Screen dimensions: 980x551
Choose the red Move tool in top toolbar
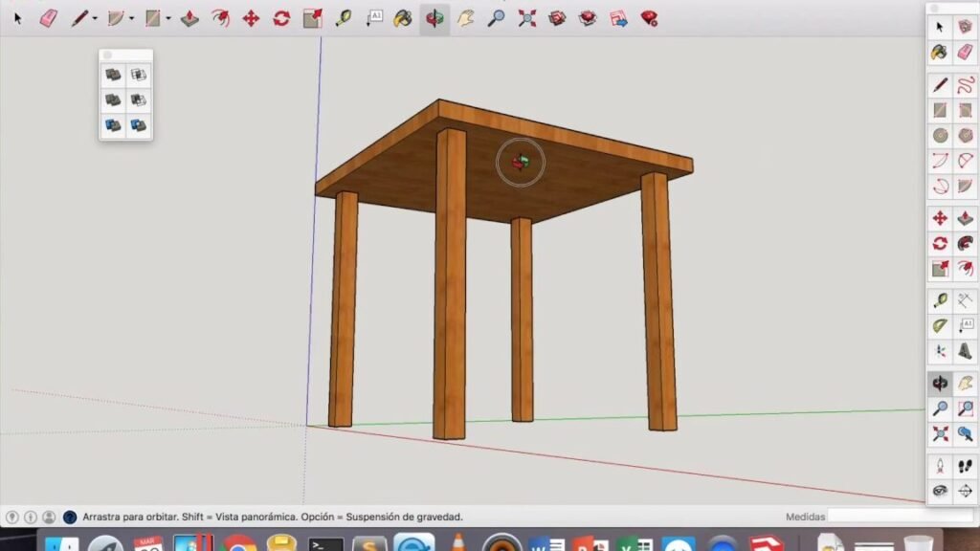pyautogui.click(x=251, y=18)
